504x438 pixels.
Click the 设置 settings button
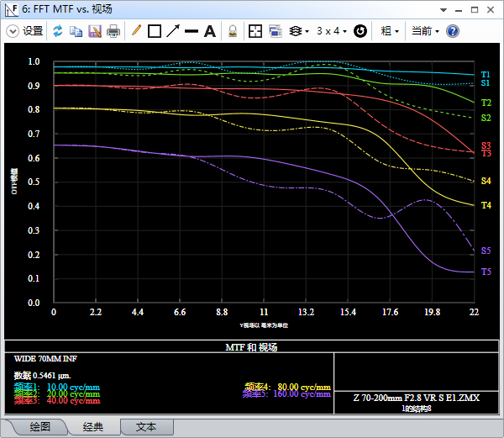point(33,31)
